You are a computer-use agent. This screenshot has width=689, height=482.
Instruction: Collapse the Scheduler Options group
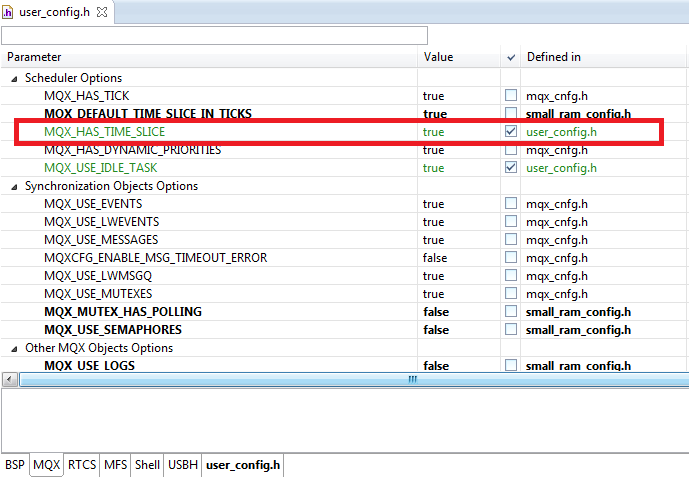tap(15, 79)
